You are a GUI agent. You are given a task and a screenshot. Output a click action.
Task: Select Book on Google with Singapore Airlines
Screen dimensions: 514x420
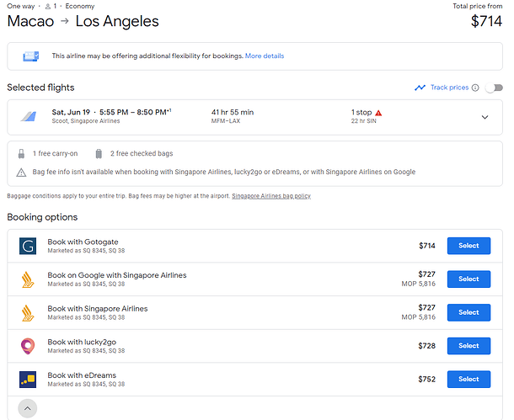click(468, 279)
